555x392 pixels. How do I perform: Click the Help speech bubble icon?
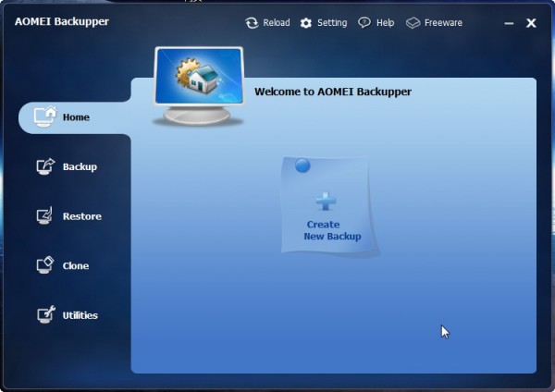[x=364, y=23]
